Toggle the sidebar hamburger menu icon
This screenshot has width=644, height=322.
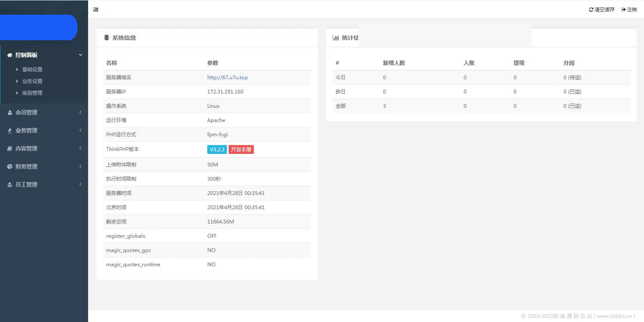[x=96, y=9]
